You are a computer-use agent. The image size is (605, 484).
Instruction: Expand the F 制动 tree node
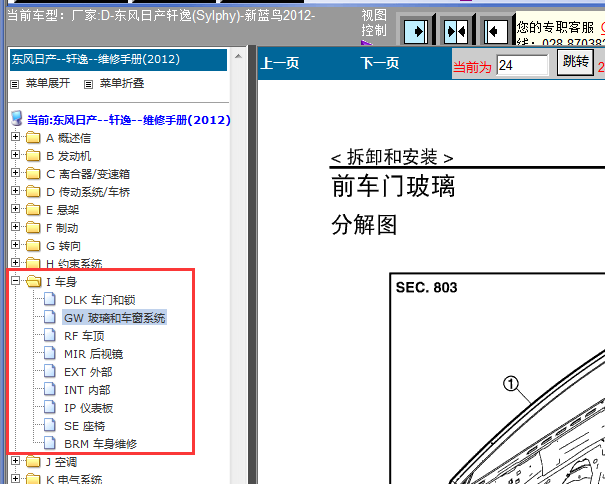(15, 227)
